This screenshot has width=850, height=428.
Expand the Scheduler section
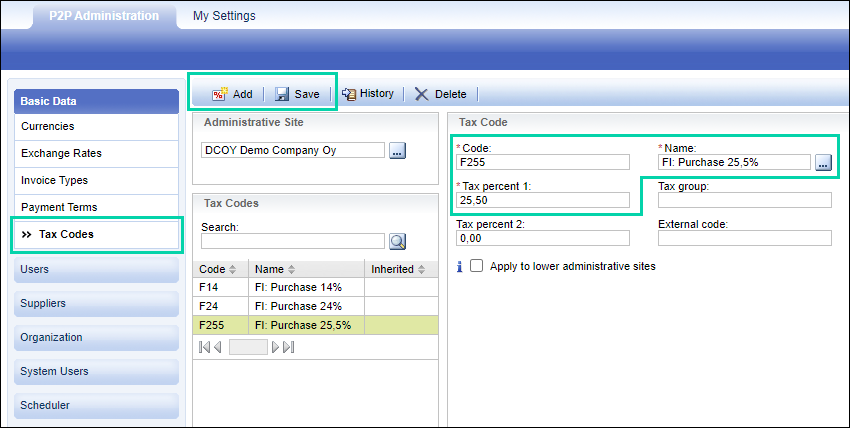(95, 405)
